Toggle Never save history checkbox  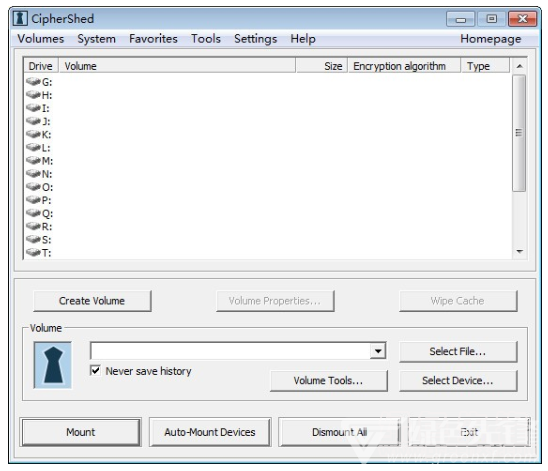[95, 370]
